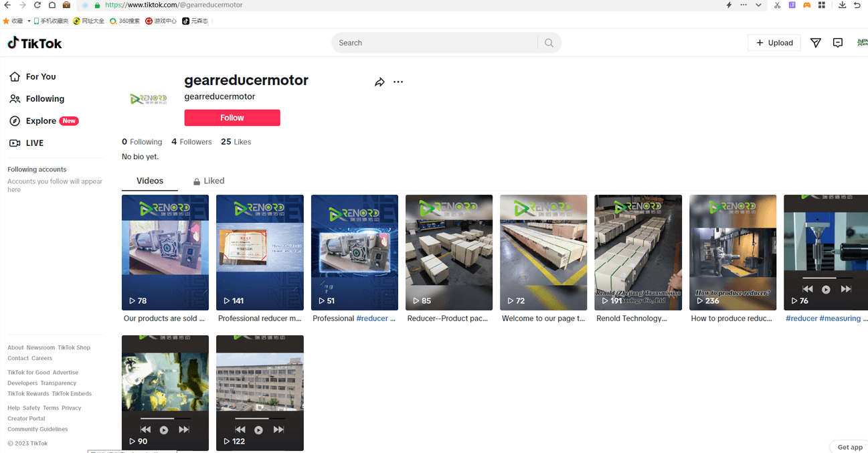
Task: Go to For You feed
Action: point(33,77)
